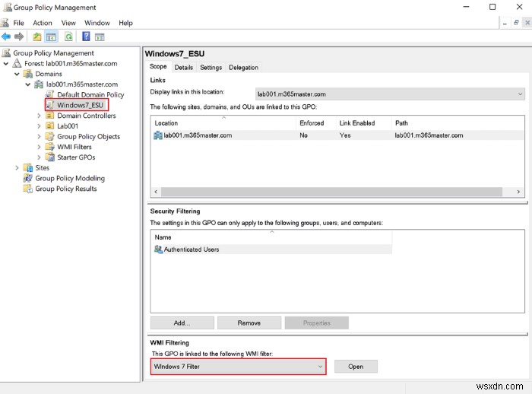Select Default Domain Policy in the tree
532x394 pixels.
click(x=90, y=94)
